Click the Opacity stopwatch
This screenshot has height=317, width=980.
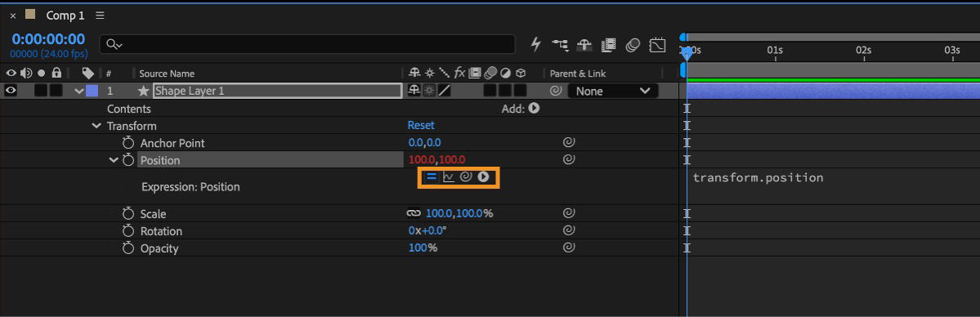(129, 248)
